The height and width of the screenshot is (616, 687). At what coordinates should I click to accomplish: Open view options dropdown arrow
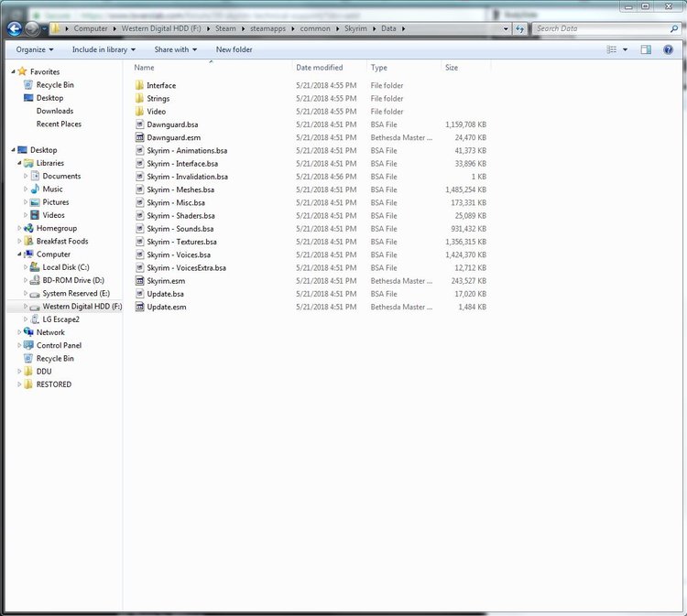[x=626, y=49]
